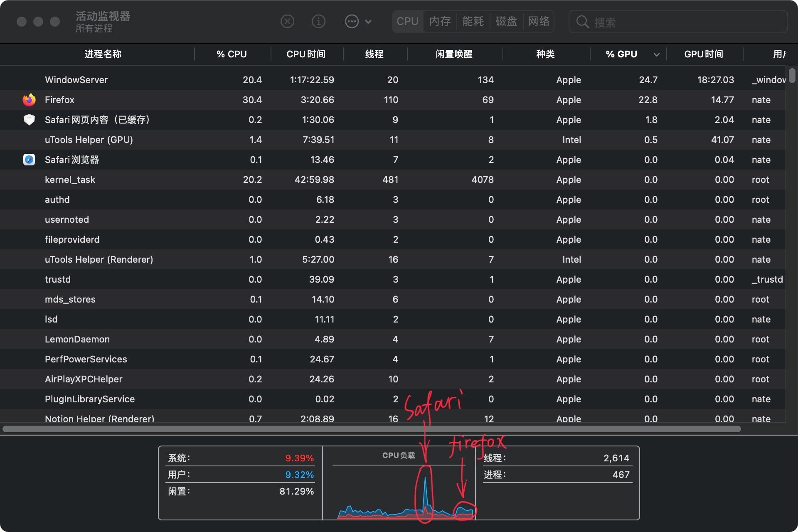Switch to the 内存 tab

440,21
